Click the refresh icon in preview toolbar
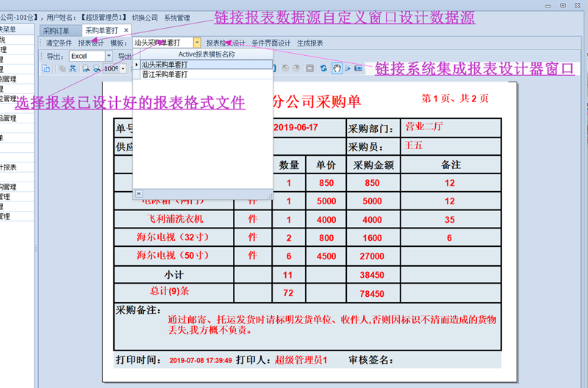 (x=323, y=68)
